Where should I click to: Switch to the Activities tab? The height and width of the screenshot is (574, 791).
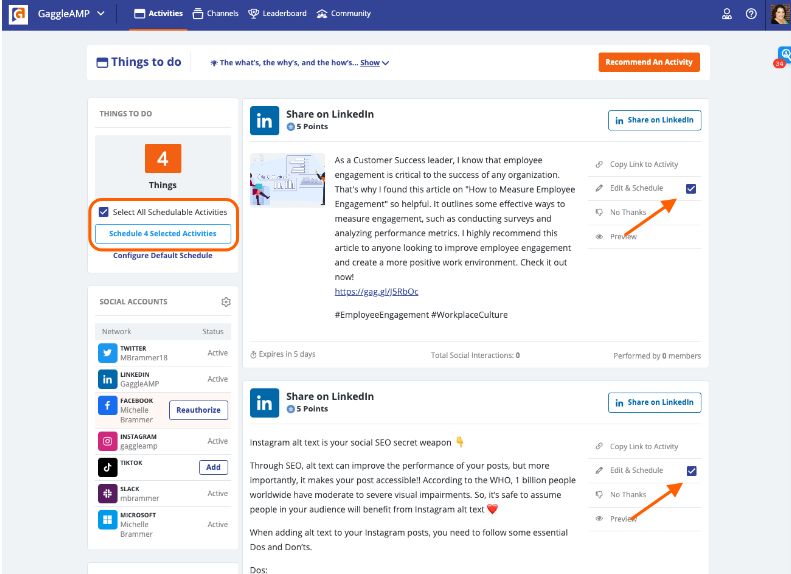pyautogui.click(x=158, y=14)
